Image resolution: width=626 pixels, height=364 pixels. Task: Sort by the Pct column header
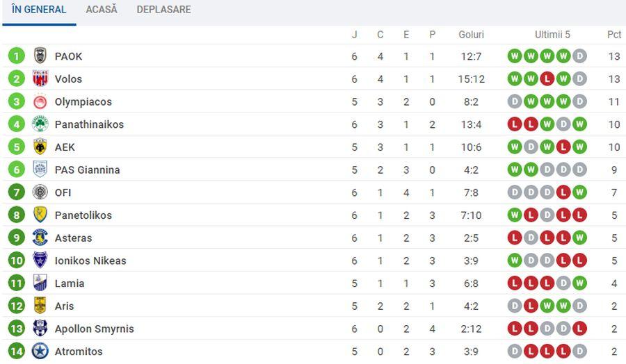[x=614, y=35]
